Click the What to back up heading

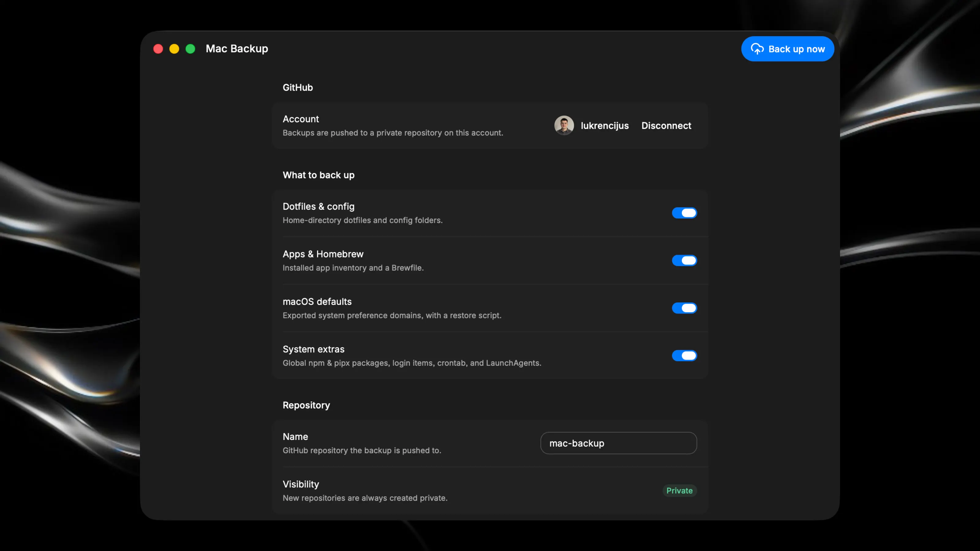tap(318, 175)
